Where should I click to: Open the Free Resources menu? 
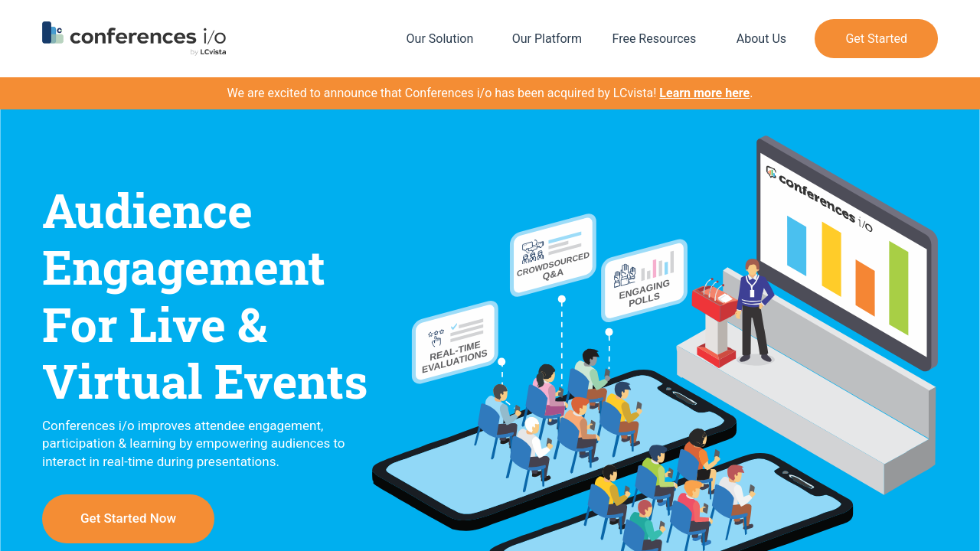click(654, 39)
